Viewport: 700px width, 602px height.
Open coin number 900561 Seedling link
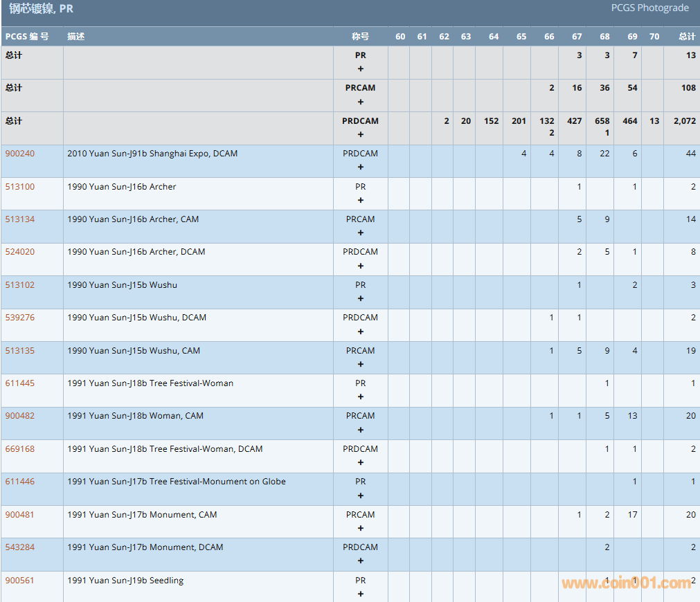pyautogui.click(x=19, y=581)
